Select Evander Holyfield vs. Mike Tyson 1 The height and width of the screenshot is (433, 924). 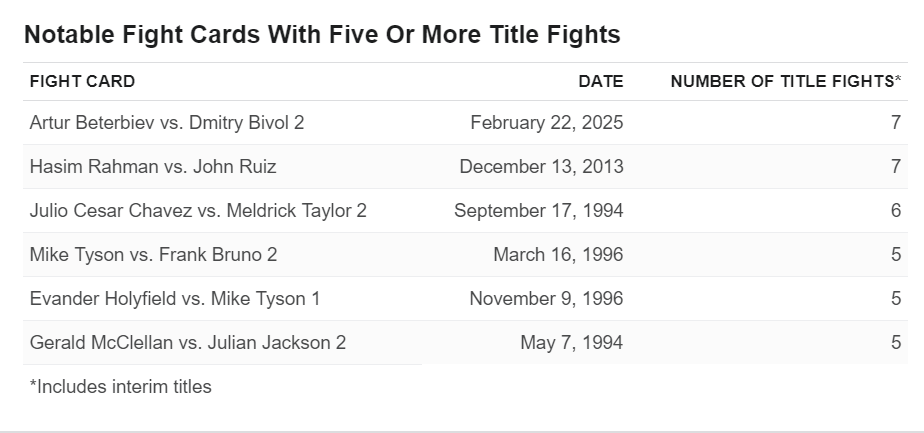click(x=174, y=299)
